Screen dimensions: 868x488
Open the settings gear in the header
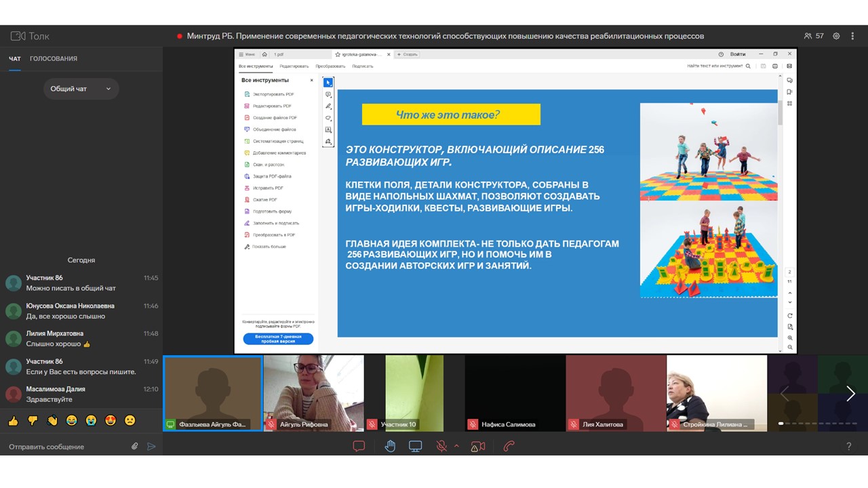pyautogui.click(x=836, y=36)
